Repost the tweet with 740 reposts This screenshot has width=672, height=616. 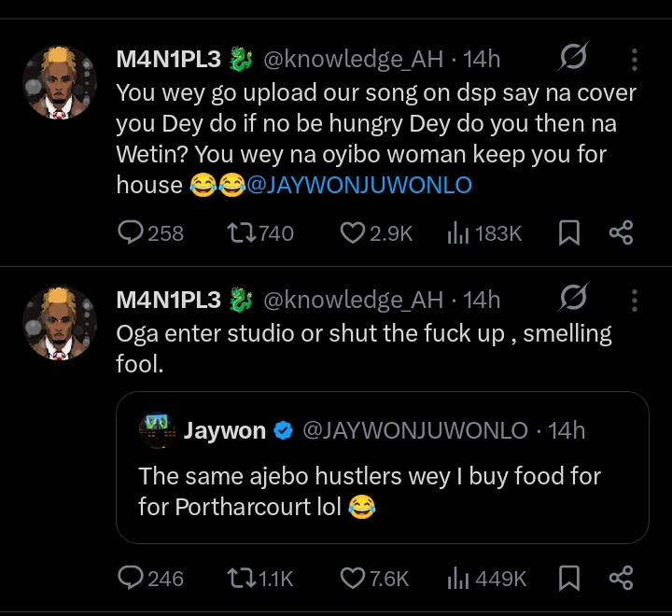click(x=241, y=233)
